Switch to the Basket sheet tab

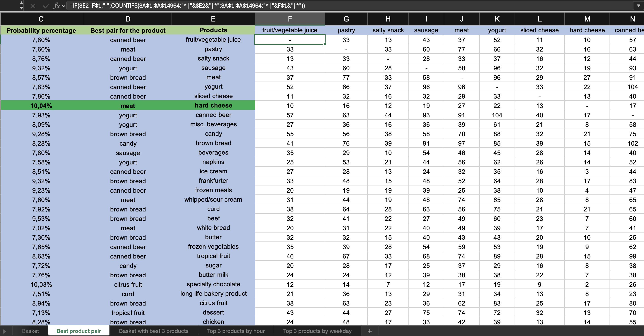pos(30,331)
